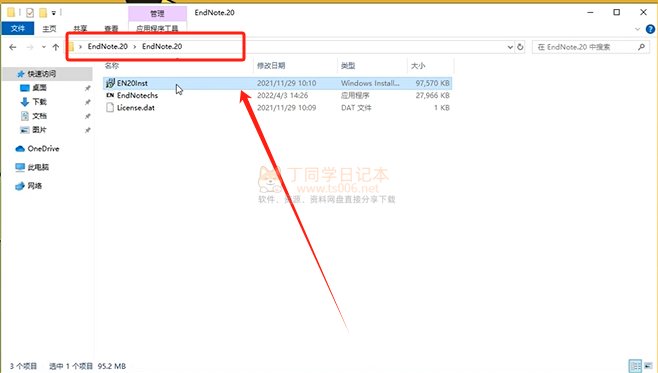Screen dimensions: 658x373
Task: Click the EN20Inst installer icon
Action: coord(110,83)
